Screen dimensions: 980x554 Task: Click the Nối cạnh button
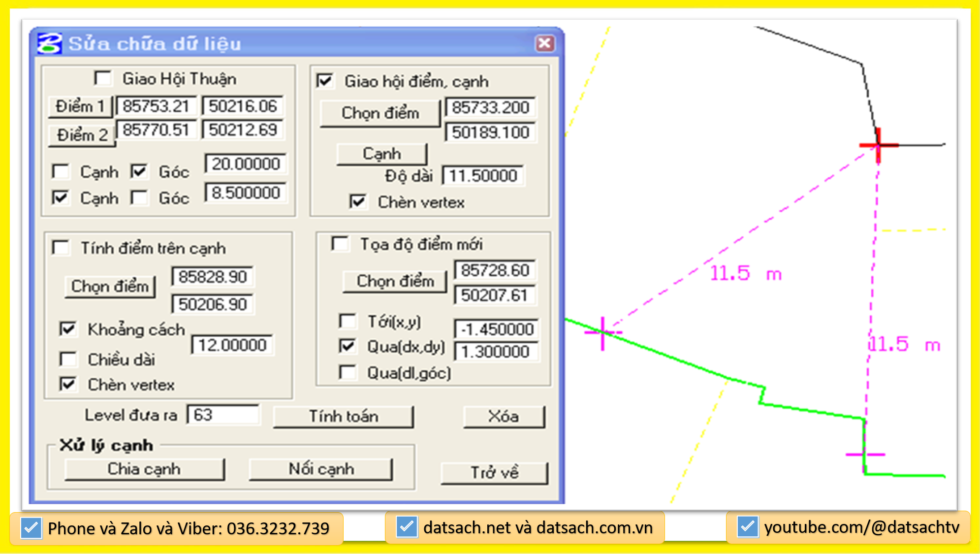321,469
